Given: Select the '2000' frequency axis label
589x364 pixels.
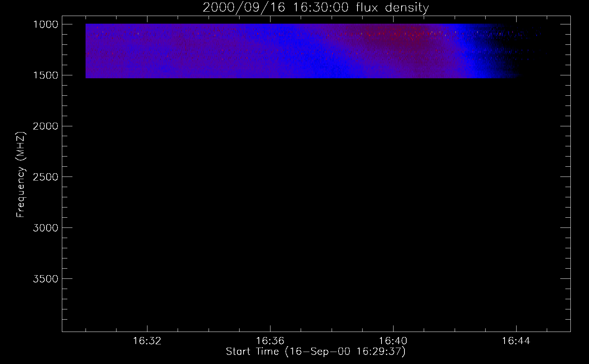Looking at the screenshot, I should (x=46, y=126).
